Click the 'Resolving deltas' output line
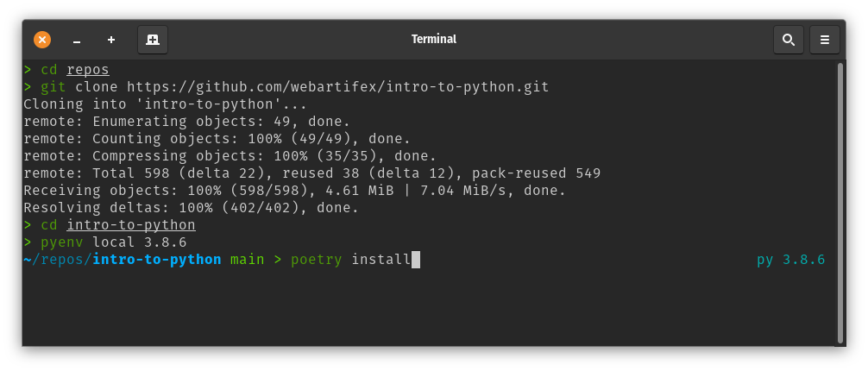868x371 pixels. (x=191, y=208)
